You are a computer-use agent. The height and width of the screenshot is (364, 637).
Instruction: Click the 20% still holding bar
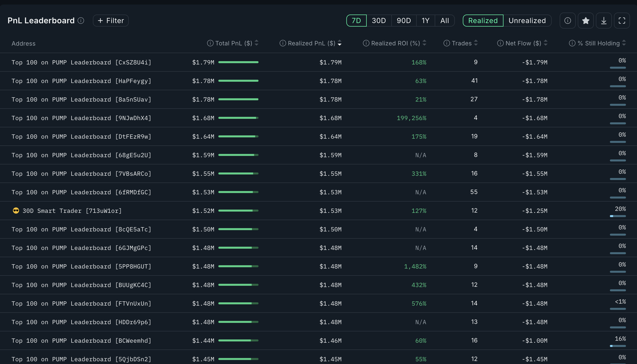coord(618,216)
